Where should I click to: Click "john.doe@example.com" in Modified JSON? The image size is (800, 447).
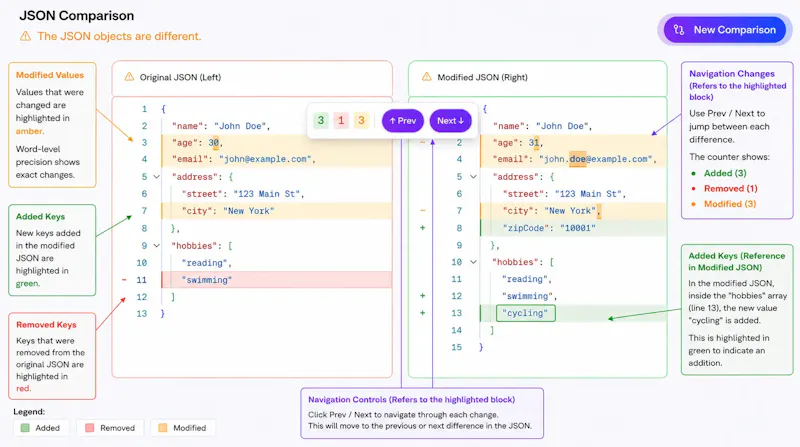tap(596, 159)
